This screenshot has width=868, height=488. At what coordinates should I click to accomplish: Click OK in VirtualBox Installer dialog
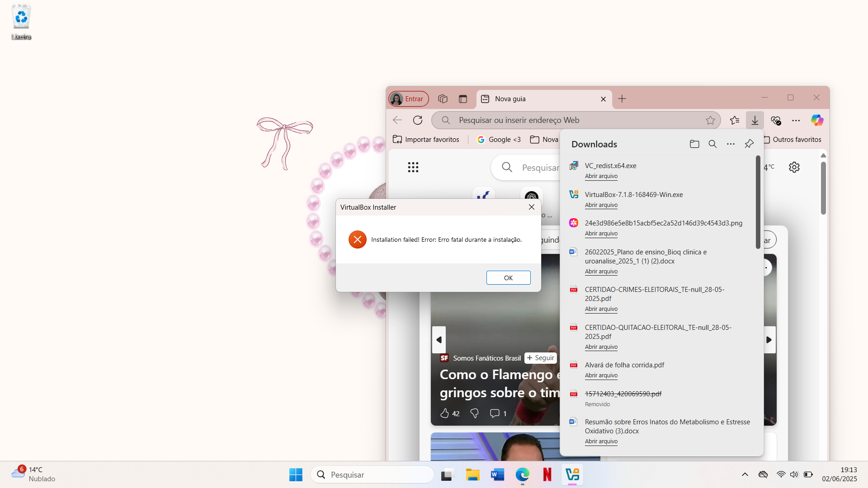click(508, 278)
